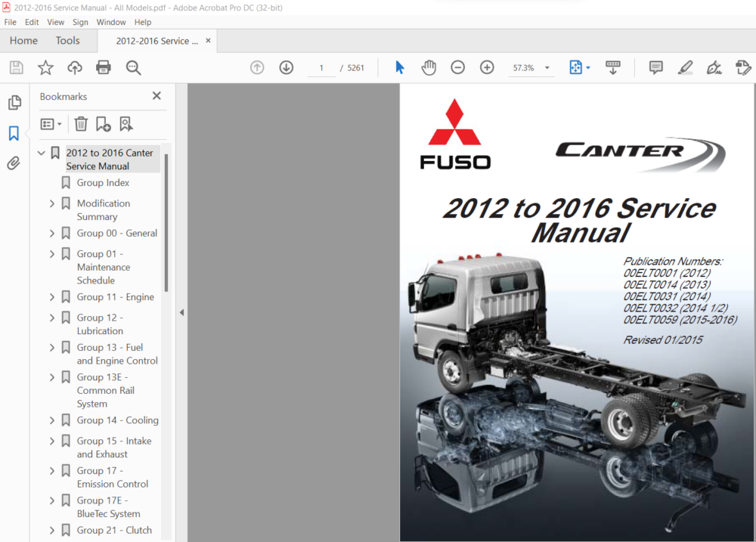This screenshot has width=756, height=542.
Task: Click the Save file icon
Action: 17,67
